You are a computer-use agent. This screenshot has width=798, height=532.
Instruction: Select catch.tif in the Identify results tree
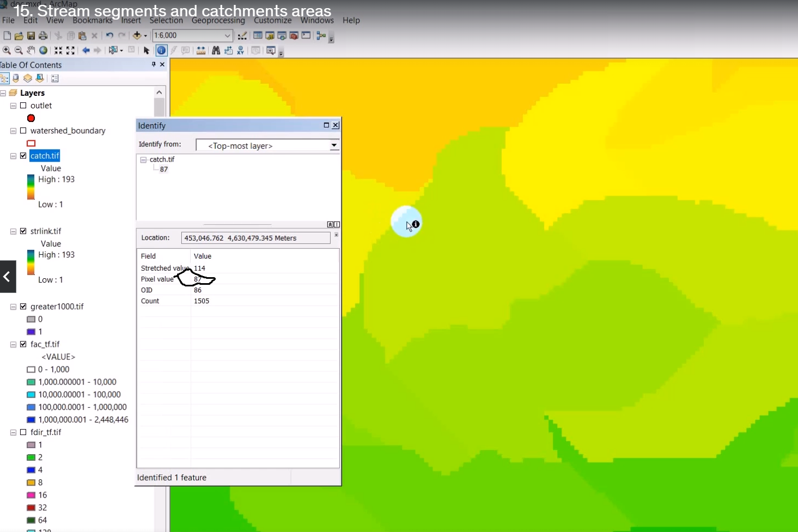[162, 159]
